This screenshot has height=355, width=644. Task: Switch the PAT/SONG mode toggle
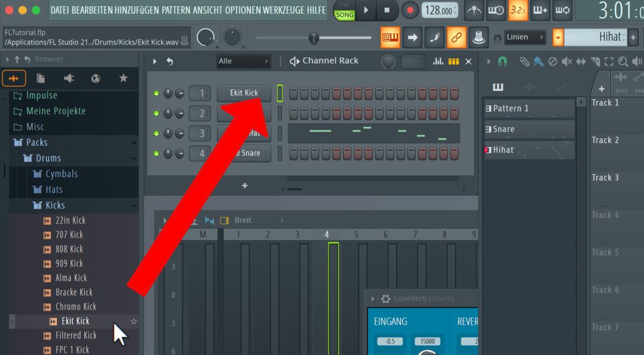tap(344, 10)
